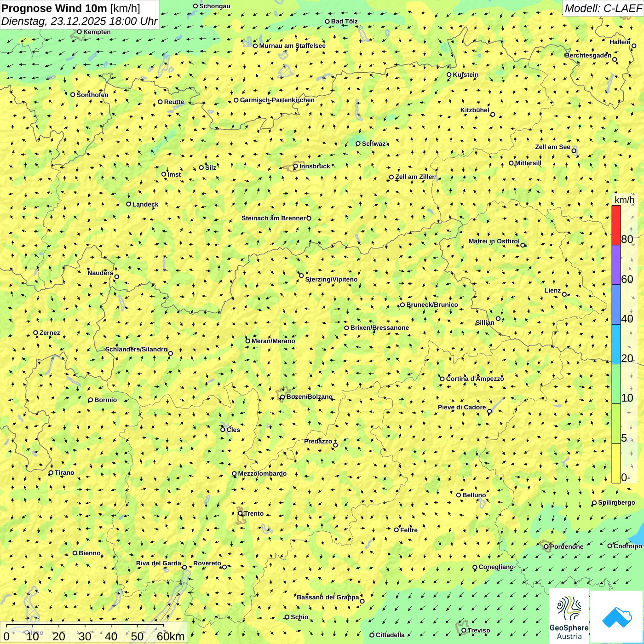Viewport: 644px width, 644px height.
Task: Click the 'Pieve di Cadore' label
Action: click(x=462, y=407)
